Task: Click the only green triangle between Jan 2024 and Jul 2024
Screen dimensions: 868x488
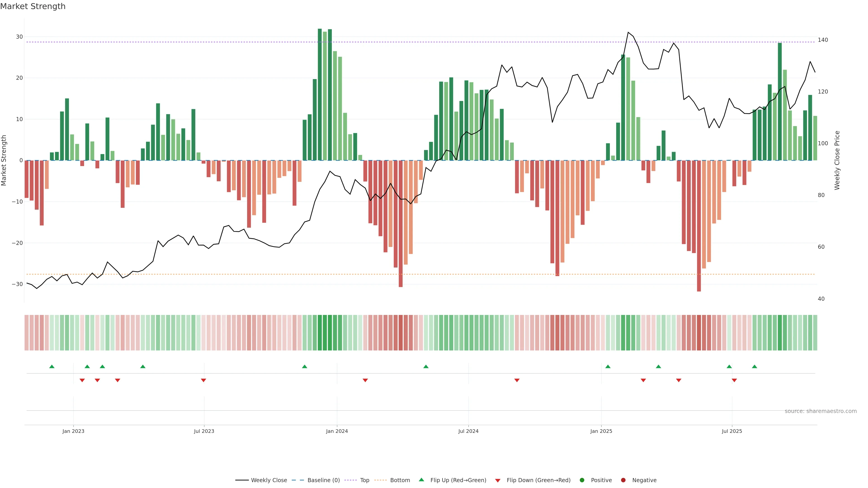Action: [426, 366]
